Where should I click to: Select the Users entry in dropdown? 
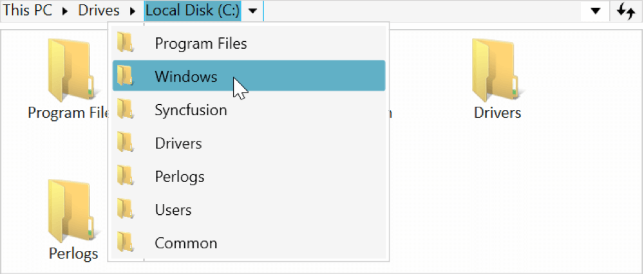tap(173, 210)
